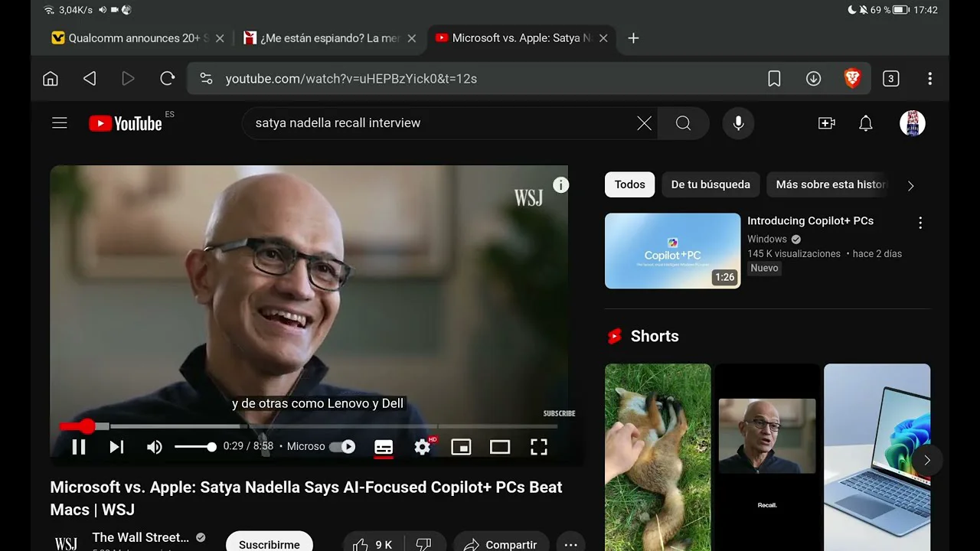Screen dimensions: 980x551
Task: Open YouTube notifications bell
Action: [x=866, y=123]
